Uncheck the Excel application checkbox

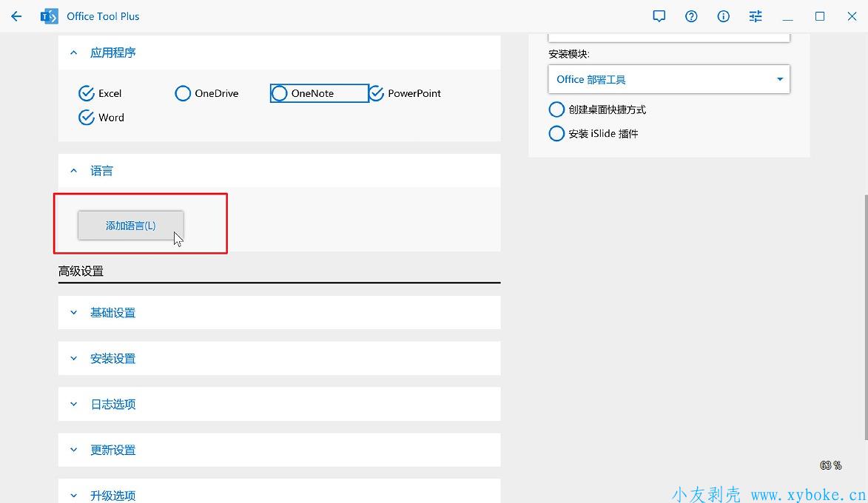(x=87, y=93)
